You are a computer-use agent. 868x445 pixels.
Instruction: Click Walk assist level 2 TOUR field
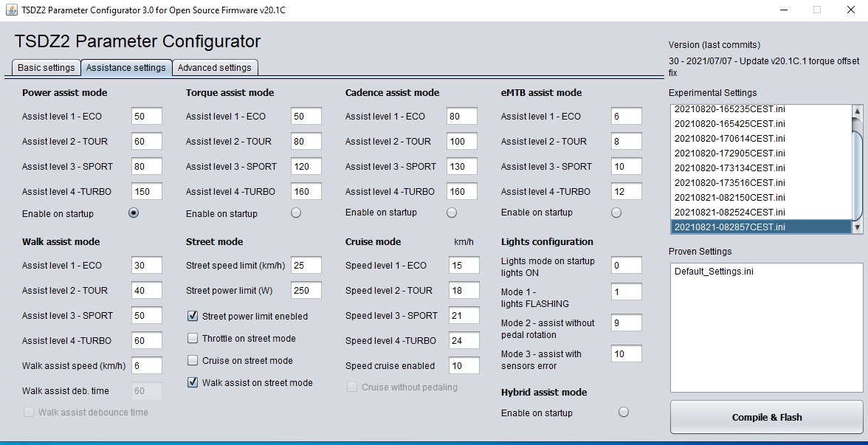click(x=147, y=290)
